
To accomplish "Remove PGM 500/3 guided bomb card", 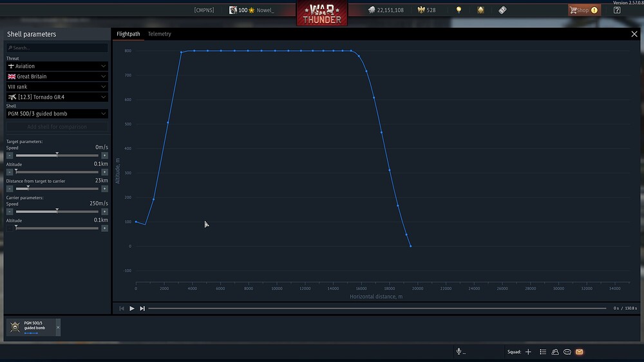I will point(58,327).
